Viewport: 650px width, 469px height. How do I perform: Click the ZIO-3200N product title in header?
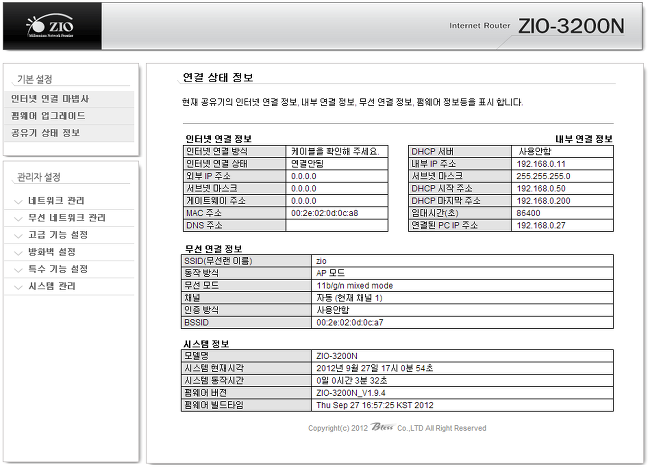pyautogui.click(x=571, y=26)
